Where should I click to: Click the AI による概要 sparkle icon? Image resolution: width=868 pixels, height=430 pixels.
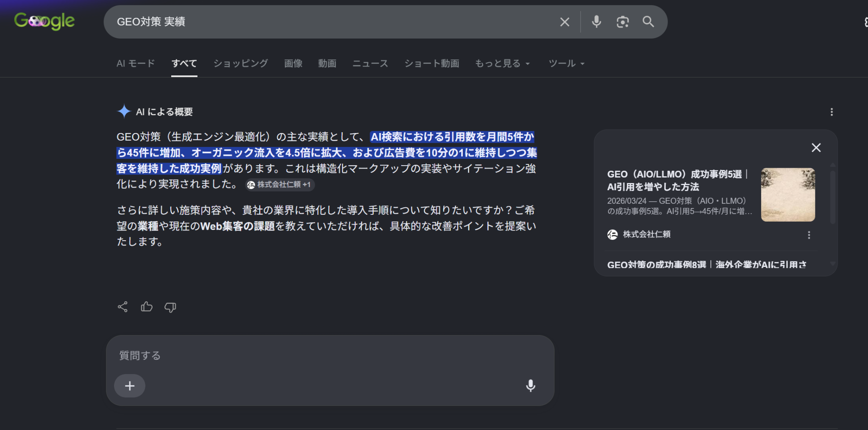click(x=124, y=111)
